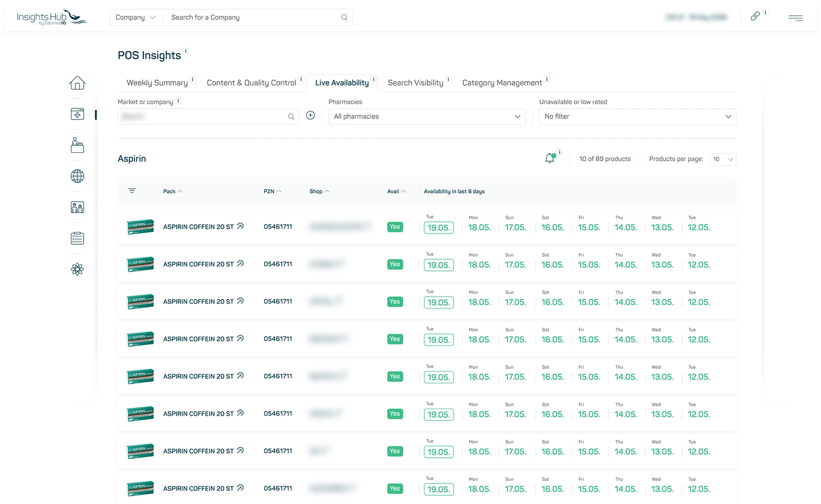This screenshot has width=821, height=504.
Task: Click the plus icon to add market
Action: pos(310,115)
